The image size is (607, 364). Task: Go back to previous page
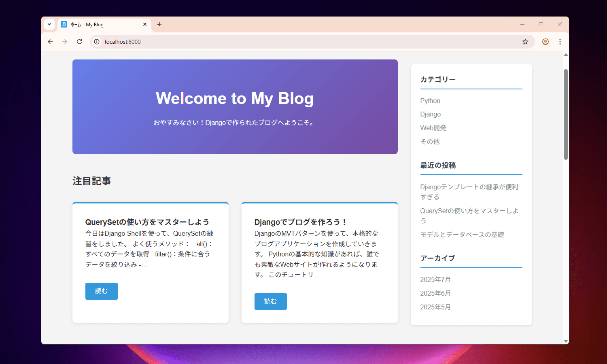click(50, 42)
